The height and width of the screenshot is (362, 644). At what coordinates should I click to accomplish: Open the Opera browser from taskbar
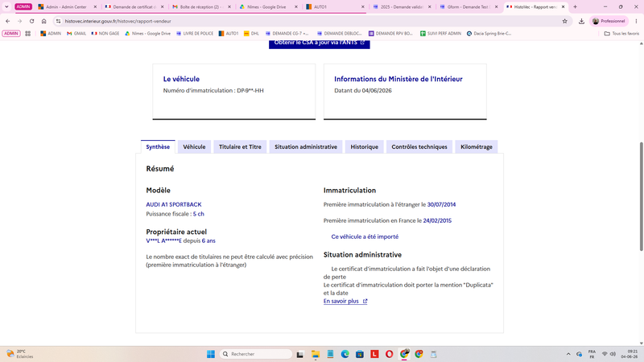click(389, 354)
